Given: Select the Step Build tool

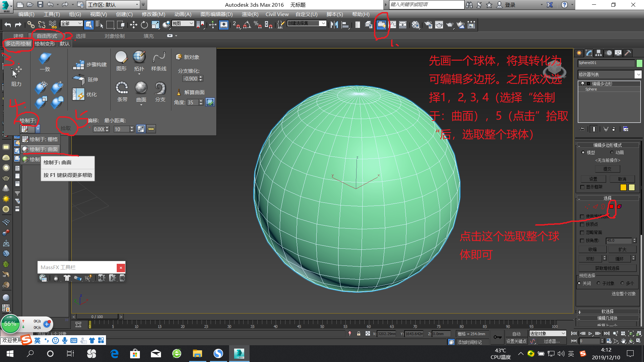Looking at the screenshot, I should click(90, 64).
